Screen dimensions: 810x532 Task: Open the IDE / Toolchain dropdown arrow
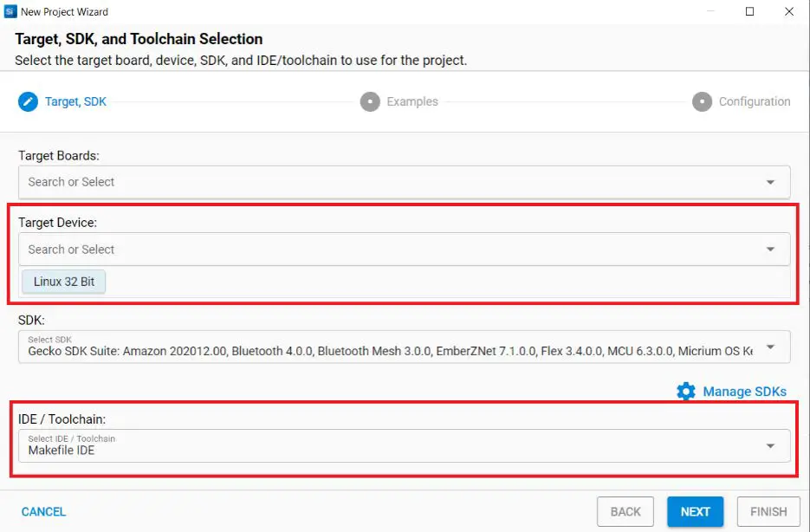click(x=770, y=446)
